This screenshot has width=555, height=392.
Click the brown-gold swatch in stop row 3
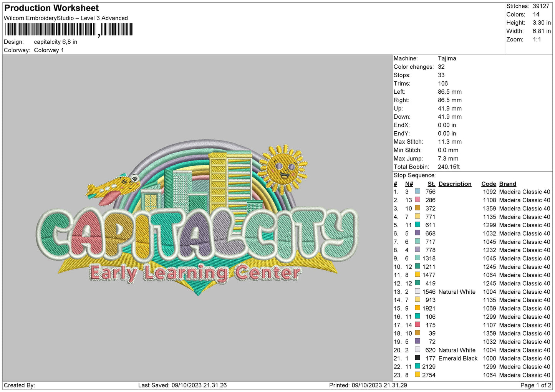pos(417,208)
